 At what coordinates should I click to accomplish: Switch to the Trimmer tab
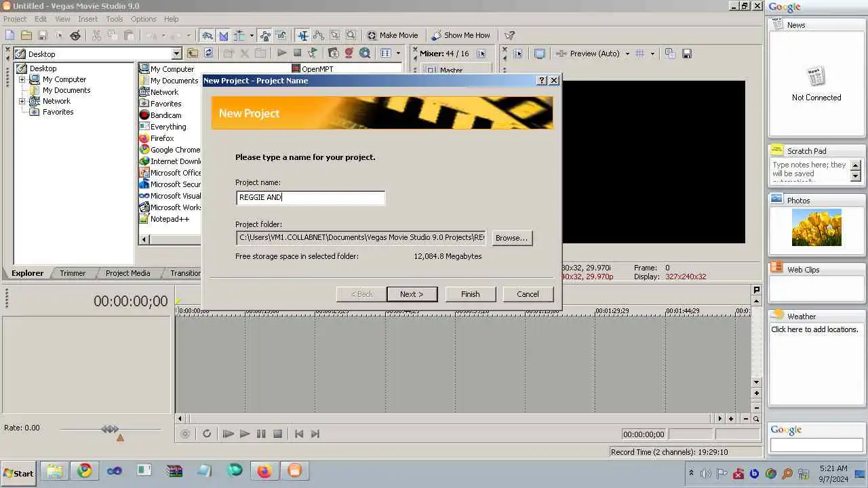pos(73,273)
